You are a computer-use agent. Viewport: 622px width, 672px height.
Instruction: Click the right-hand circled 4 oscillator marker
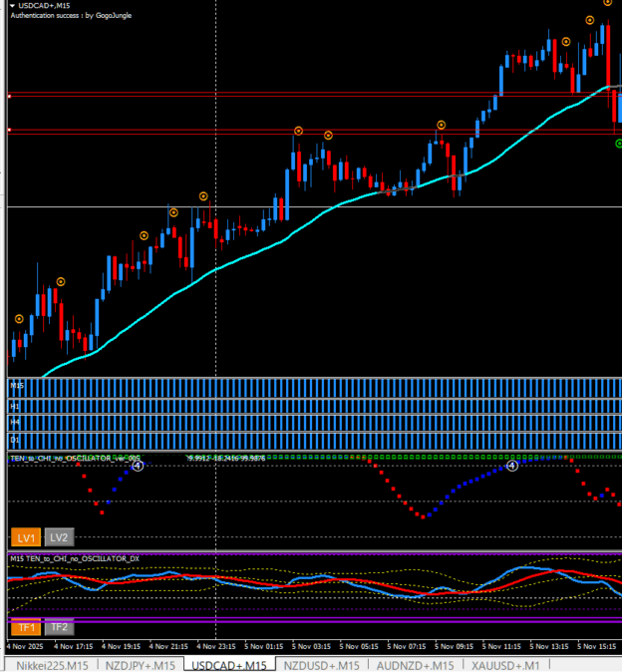[511, 466]
